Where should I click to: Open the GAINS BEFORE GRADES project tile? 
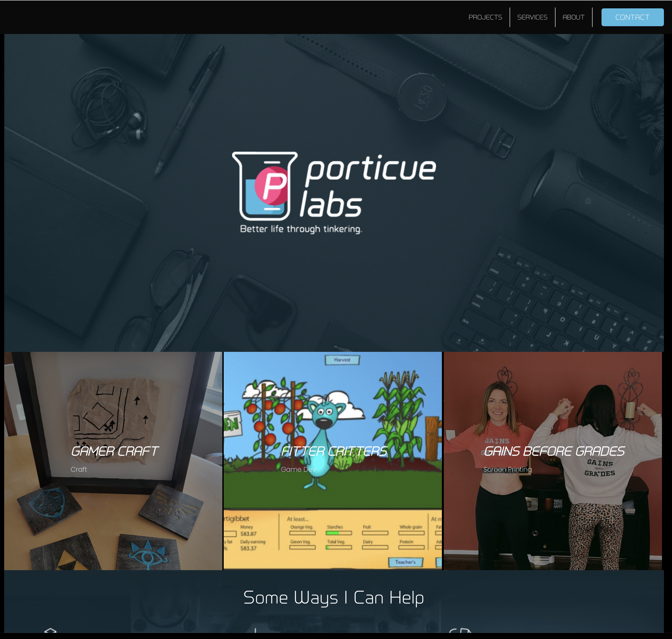tap(554, 451)
